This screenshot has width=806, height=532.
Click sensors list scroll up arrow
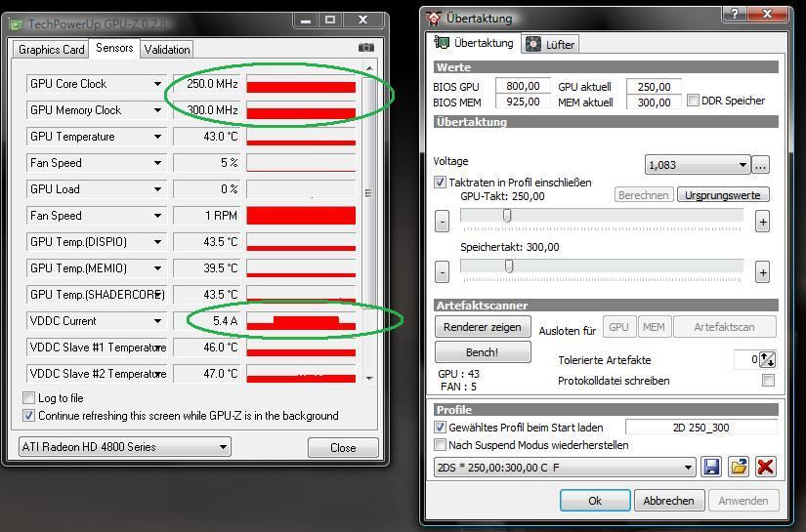[x=369, y=68]
